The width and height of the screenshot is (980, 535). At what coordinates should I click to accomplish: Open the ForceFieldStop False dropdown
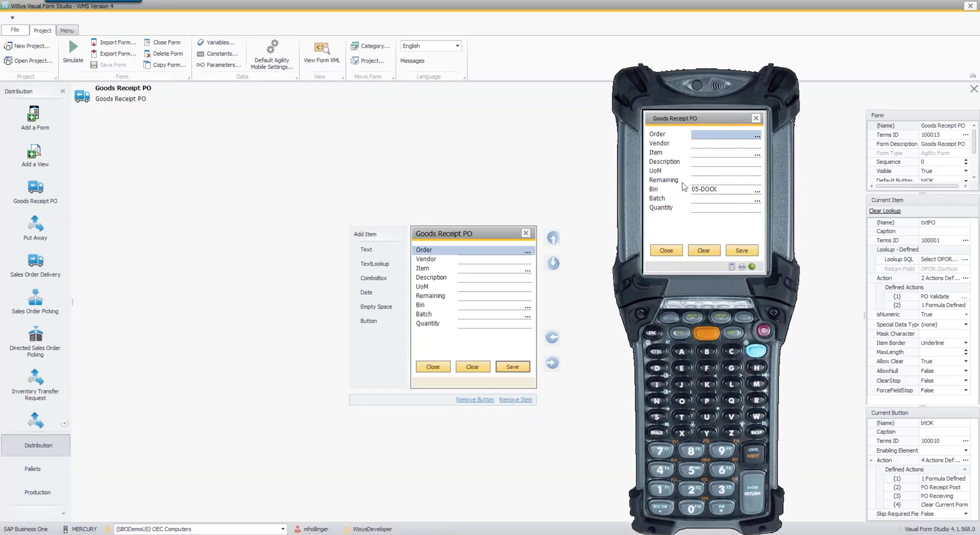[x=966, y=390]
